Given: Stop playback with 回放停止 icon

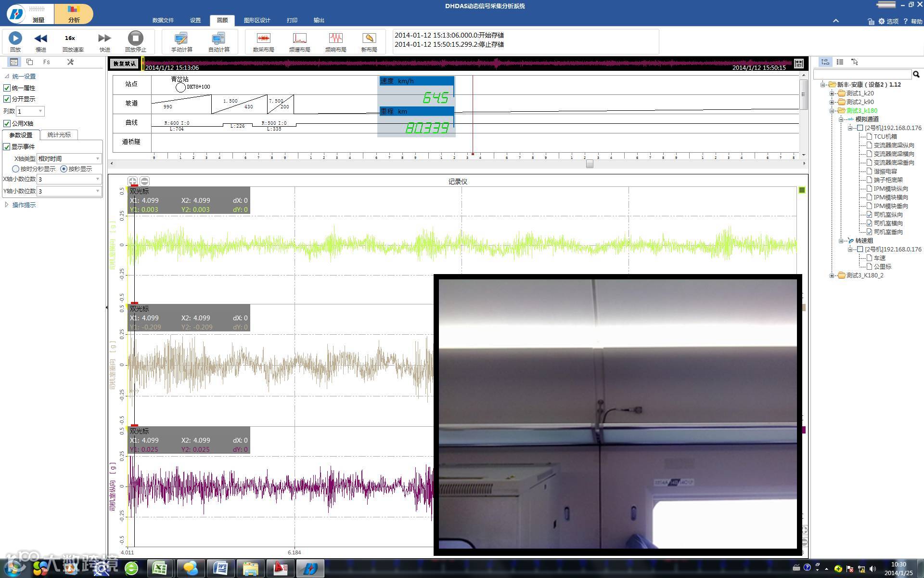Looking at the screenshot, I should point(135,39).
